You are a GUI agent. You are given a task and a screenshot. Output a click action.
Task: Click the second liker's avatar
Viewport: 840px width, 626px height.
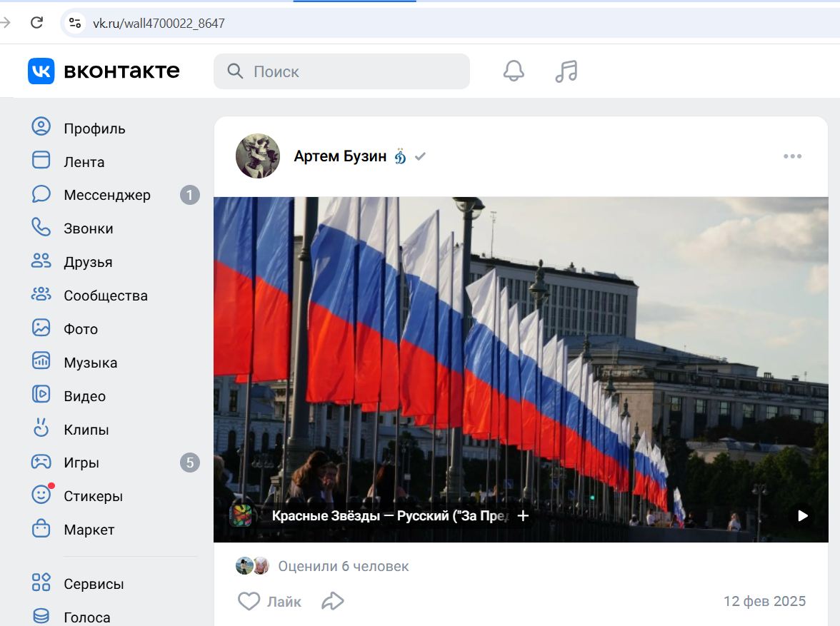click(261, 566)
